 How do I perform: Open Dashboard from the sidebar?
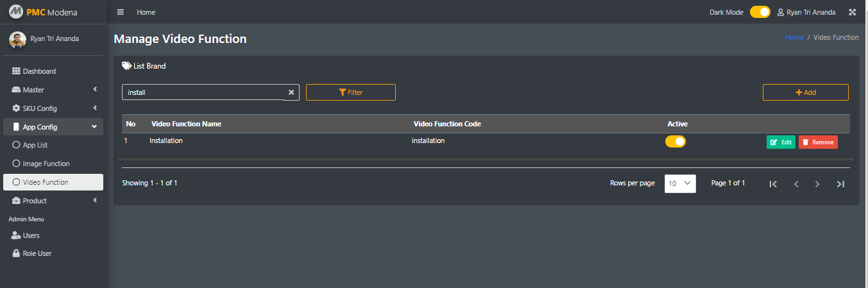[x=38, y=71]
